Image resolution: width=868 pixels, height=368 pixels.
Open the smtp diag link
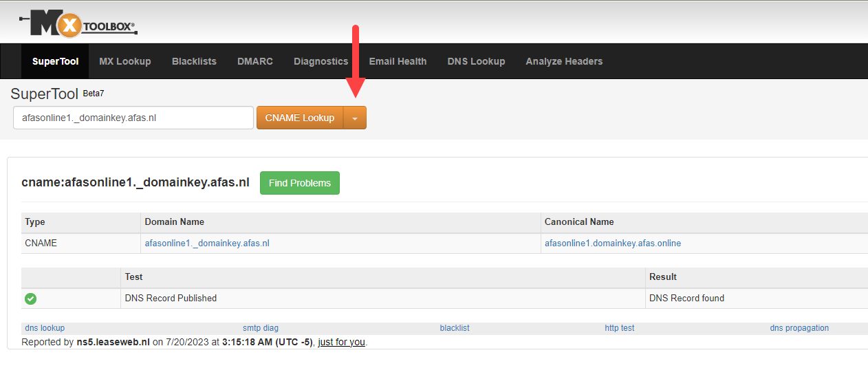[261, 328]
